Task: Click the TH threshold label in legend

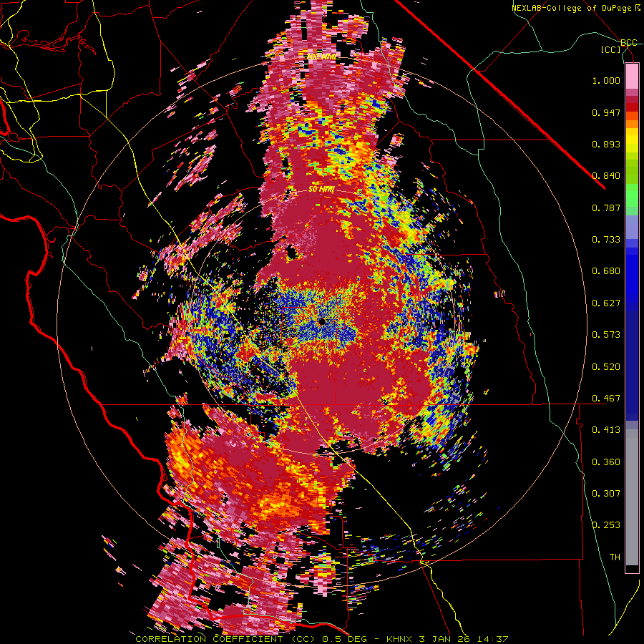Action: [615, 557]
